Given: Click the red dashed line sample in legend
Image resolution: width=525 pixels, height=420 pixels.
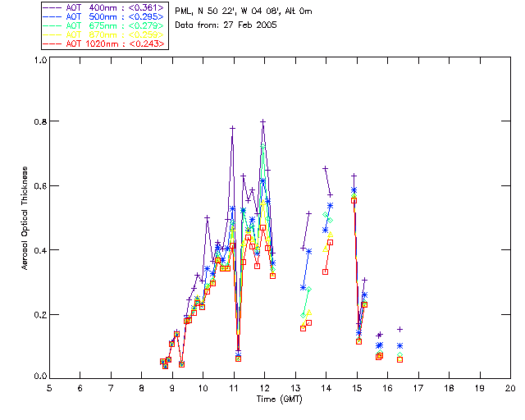Looking at the screenshot, I should 52,43.
